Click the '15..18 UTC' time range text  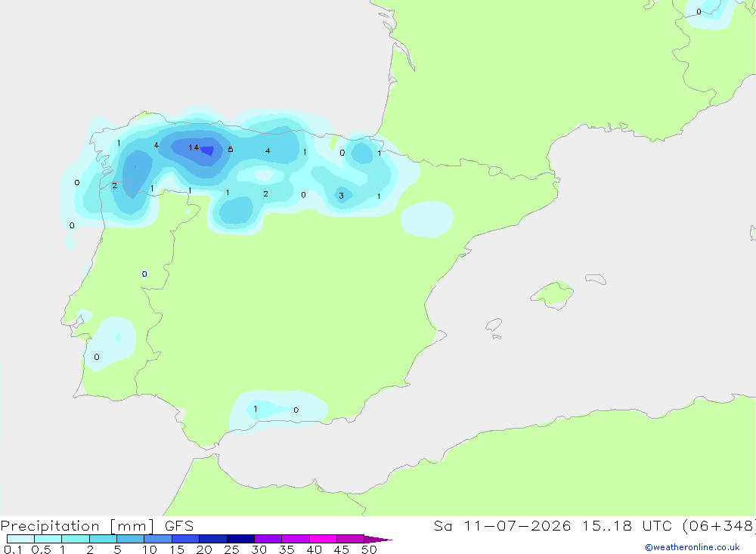[x=627, y=526]
